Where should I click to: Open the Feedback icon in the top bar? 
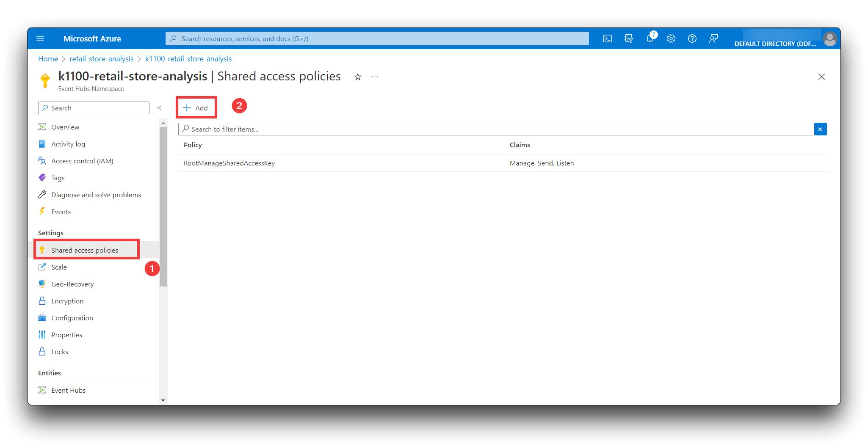pyautogui.click(x=713, y=39)
